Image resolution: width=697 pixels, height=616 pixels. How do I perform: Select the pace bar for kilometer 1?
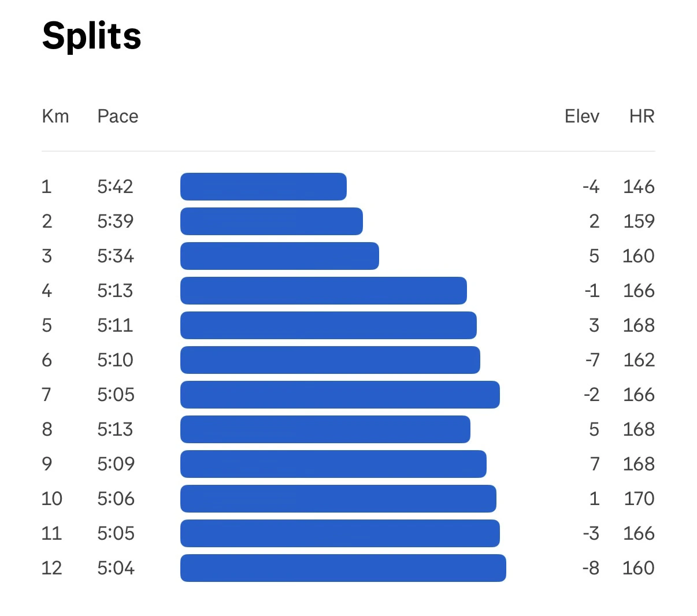[263, 187]
